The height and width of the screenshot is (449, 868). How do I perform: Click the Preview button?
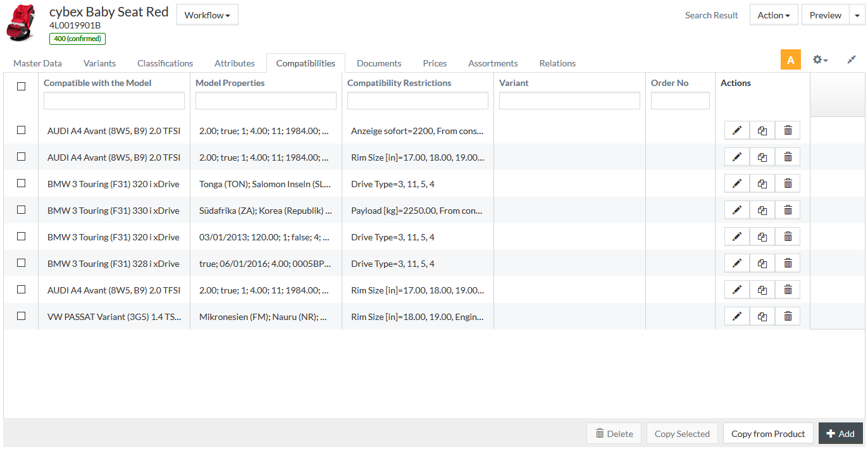[826, 15]
